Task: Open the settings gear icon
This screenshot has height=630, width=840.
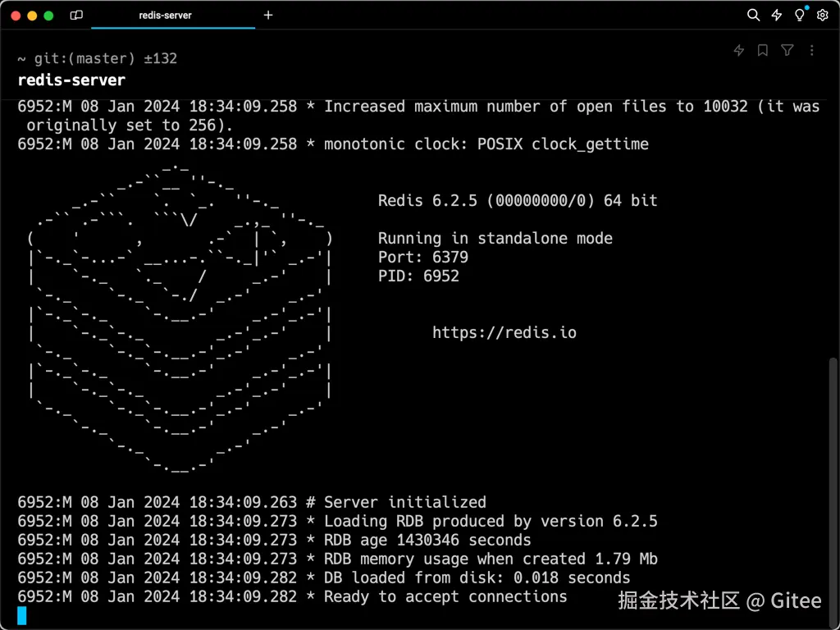Action: 822,15
